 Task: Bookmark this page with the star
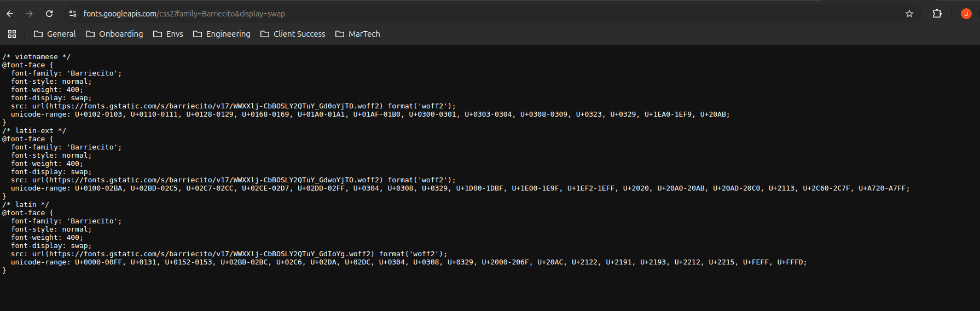909,14
